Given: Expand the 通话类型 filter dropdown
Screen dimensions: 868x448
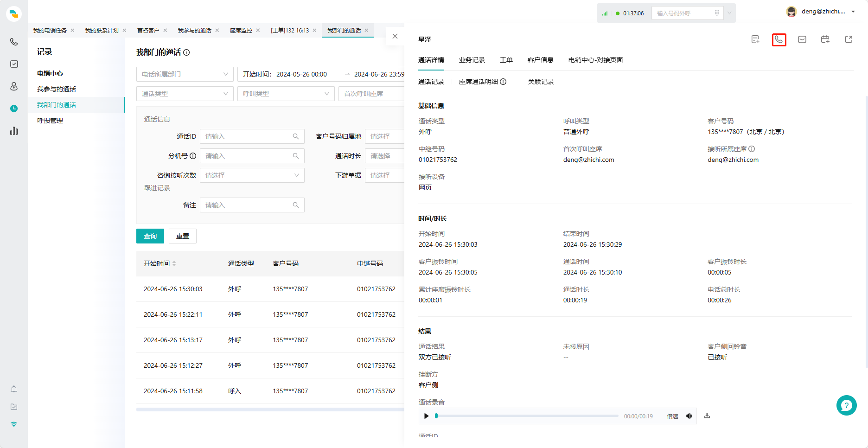Looking at the screenshot, I should 185,94.
